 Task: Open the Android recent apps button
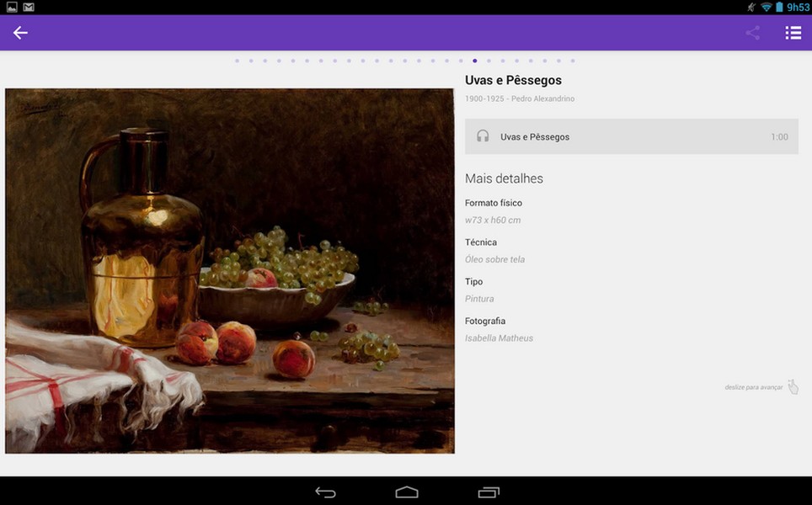(x=489, y=492)
